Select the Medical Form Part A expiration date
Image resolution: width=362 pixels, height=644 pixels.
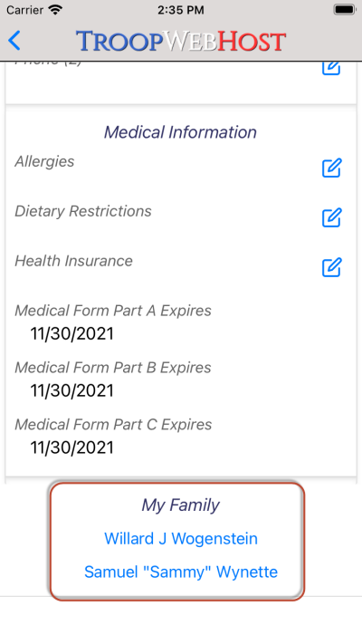click(72, 333)
